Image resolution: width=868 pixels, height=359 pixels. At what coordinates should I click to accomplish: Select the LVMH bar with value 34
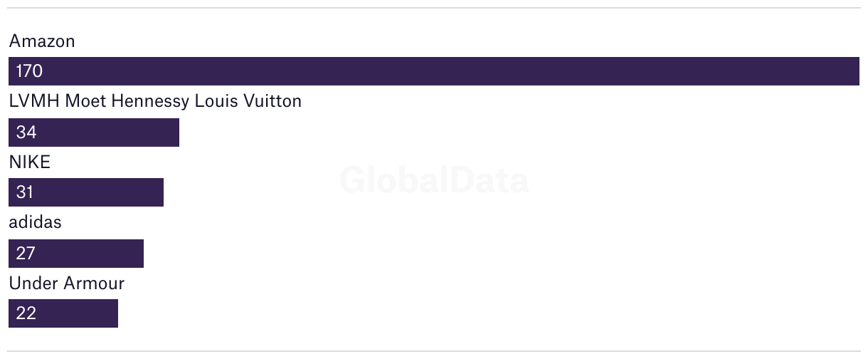point(94,132)
